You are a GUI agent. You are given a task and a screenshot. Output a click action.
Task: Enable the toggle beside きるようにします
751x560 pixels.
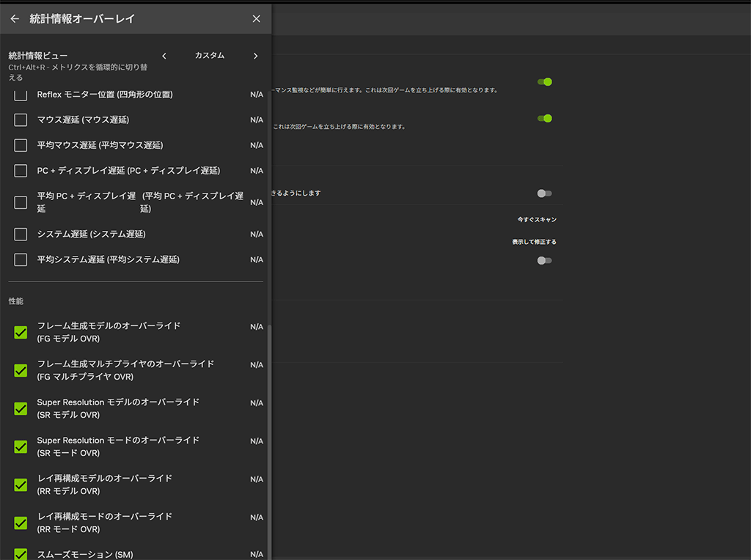pyautogui.click(x=545, y=194)
